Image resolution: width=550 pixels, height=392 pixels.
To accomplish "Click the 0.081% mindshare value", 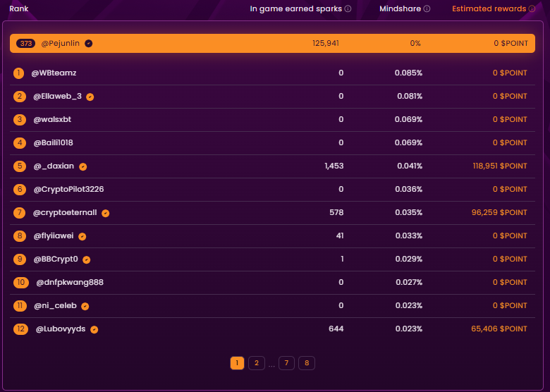I will point(410,97).
